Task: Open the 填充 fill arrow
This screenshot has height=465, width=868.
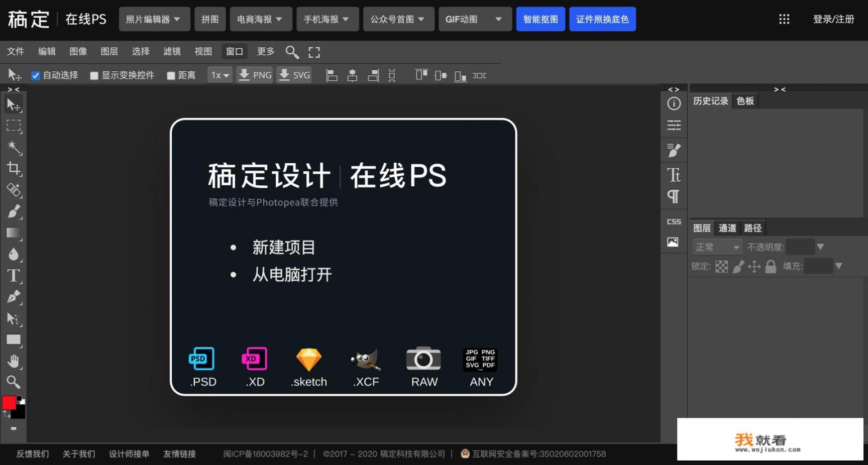Action: click(x=838, y=266)
